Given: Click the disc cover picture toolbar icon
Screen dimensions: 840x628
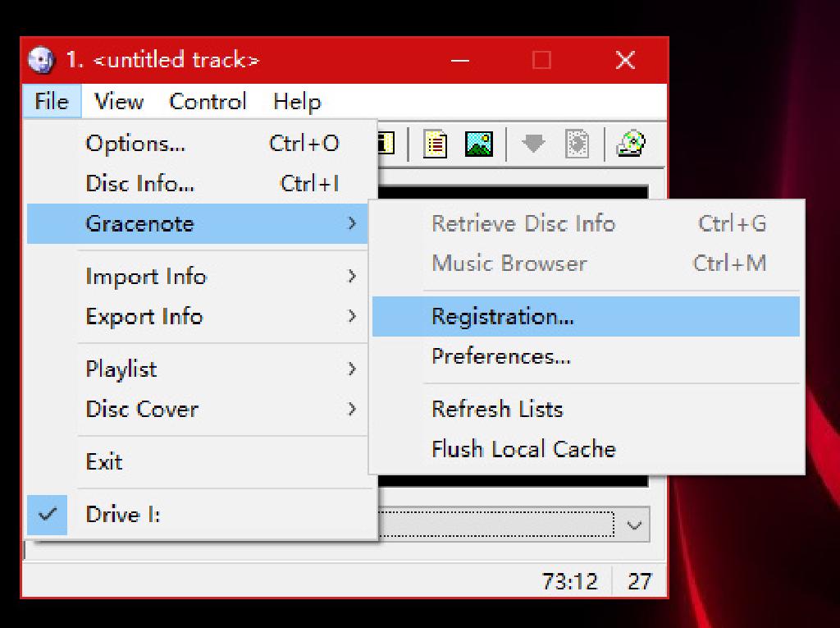Looking at the screenshot, I should click(479, 144).
